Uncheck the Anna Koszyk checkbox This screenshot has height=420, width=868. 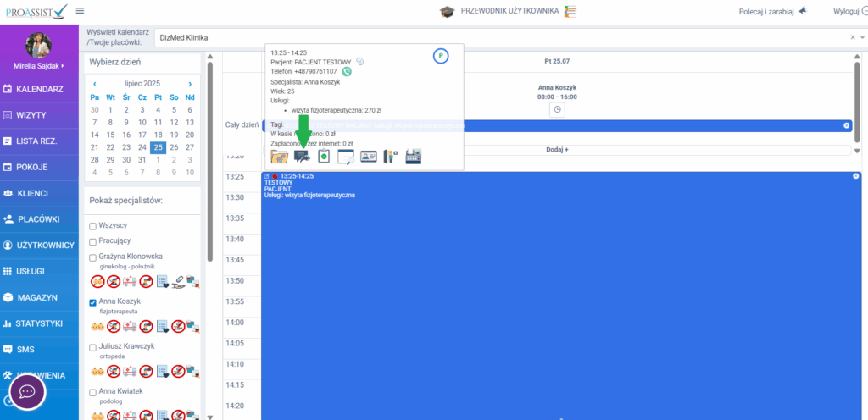tap(93, 301)
